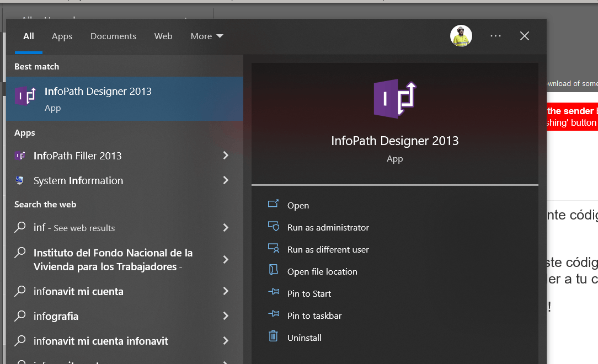Expand Instituto del Fondo Nacional chevron
This screenshot has width=598, height=364.
point(226,260)
